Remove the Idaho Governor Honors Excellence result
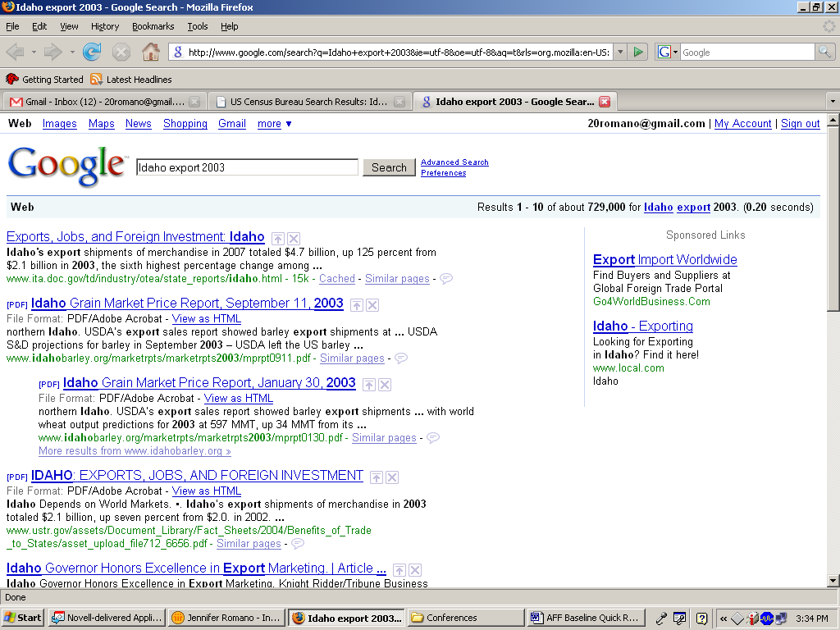The width and height of the screenshot is (840, 630). point(414,570)
